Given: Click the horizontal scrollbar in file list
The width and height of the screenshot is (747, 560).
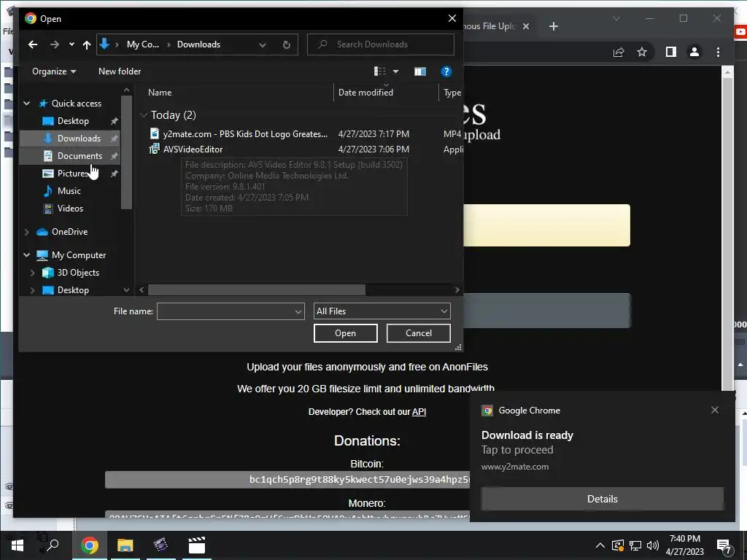Looking at the screenshot, I should point(256,290).
